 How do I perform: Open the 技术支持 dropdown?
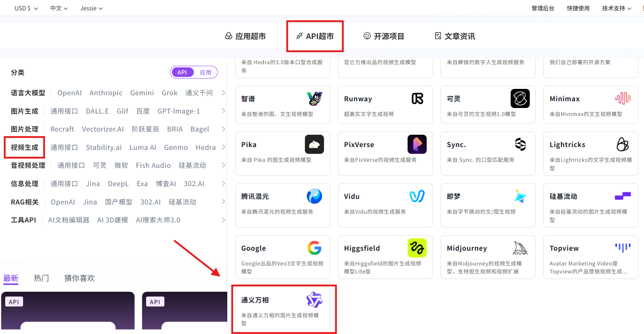point(617,8)
